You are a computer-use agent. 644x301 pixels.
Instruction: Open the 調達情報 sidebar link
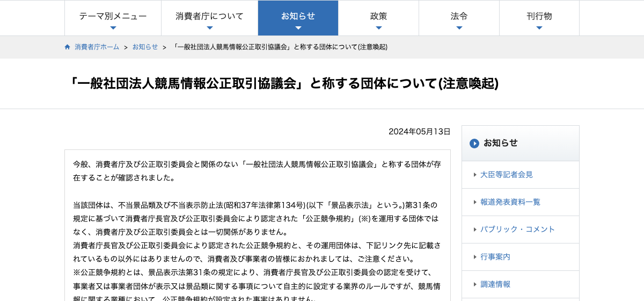pos(495,284)
